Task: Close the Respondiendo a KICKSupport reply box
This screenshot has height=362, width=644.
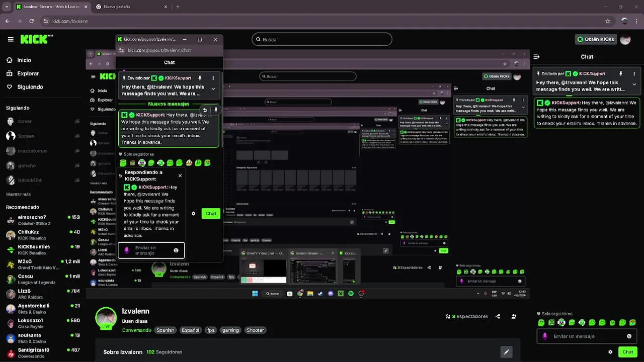Action: (180, 175)
